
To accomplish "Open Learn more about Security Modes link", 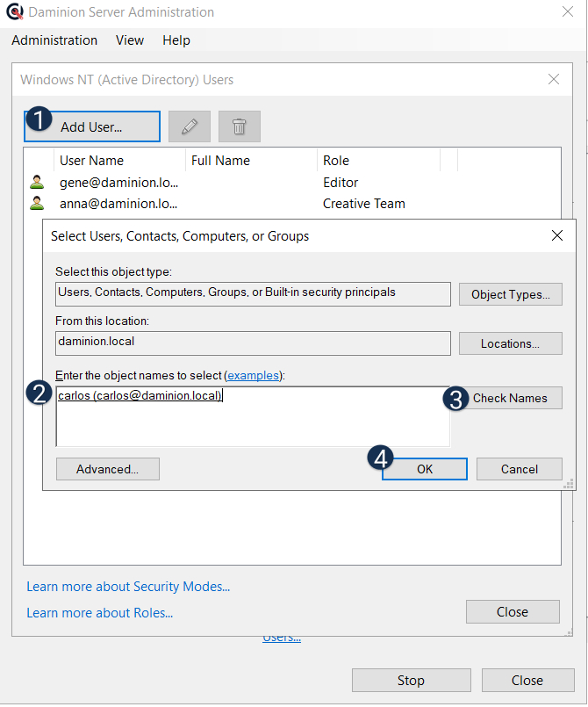I will click(128, 587).
